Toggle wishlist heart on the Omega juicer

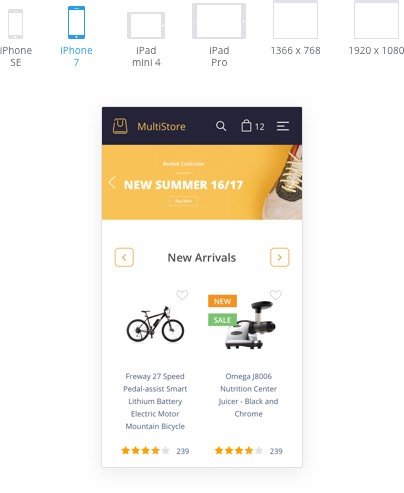[276, 295]
